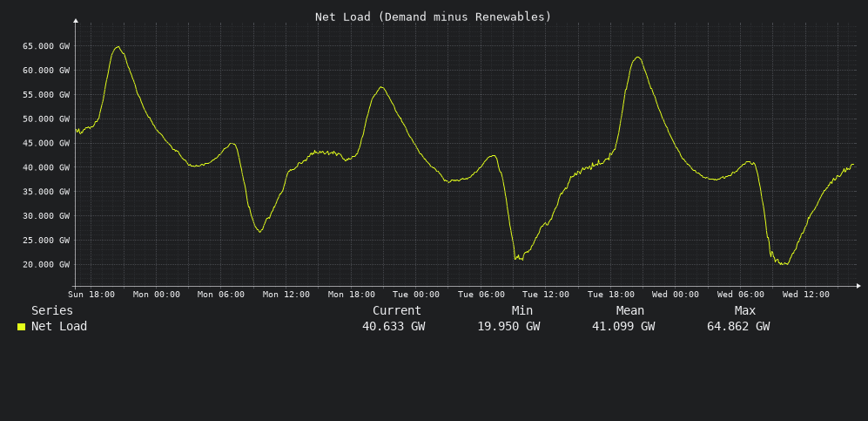Click the 'Wed 06:00' time axis label
The width and height of the screenshot is (868, 421).
click(741, 295)
